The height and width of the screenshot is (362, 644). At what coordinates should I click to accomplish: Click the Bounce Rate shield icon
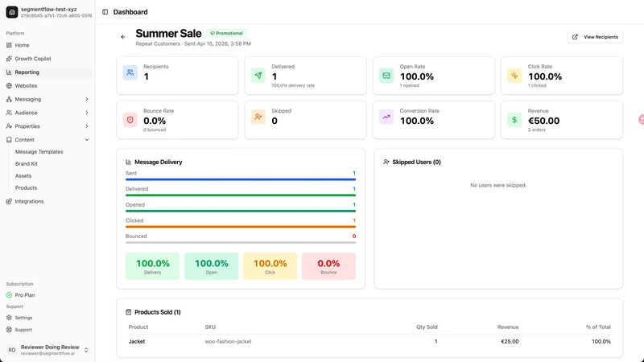130,120
